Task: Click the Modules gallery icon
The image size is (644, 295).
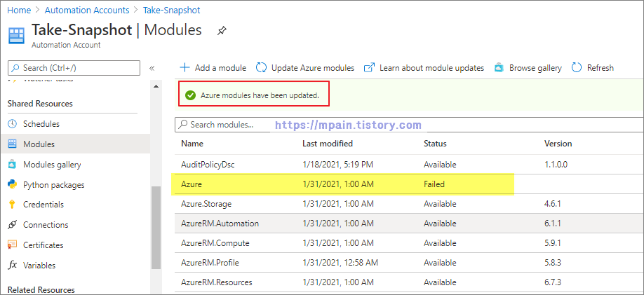Action: coord(13,165)
